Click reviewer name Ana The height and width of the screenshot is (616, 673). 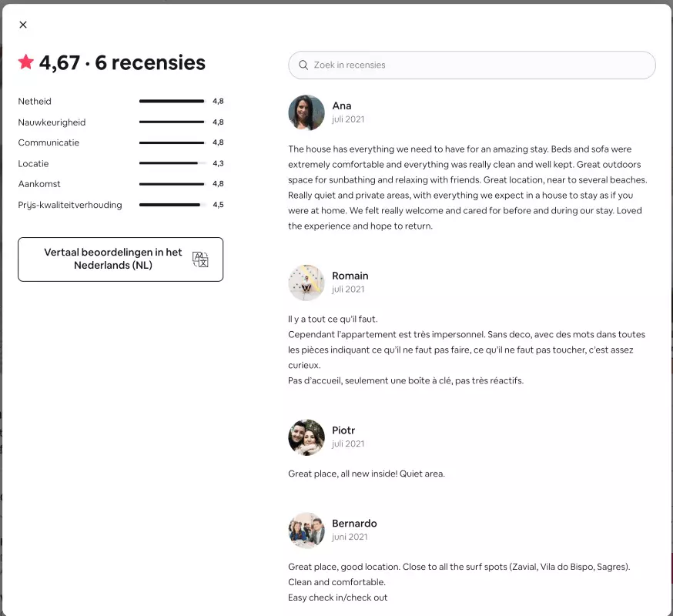click(x=342, y=106)
